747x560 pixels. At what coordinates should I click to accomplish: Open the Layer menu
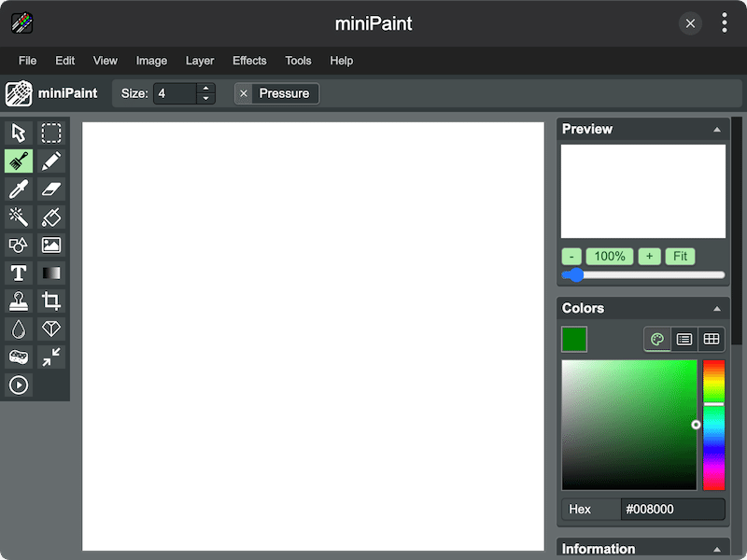click(200, 61)
